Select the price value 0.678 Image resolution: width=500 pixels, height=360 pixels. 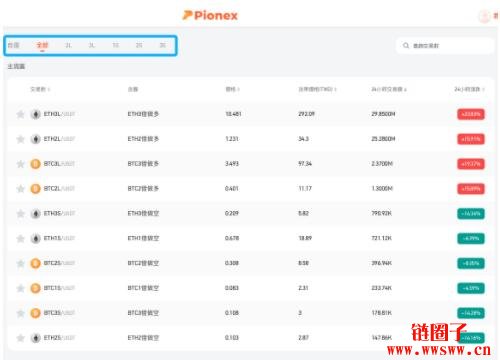(x=232, y=239)
